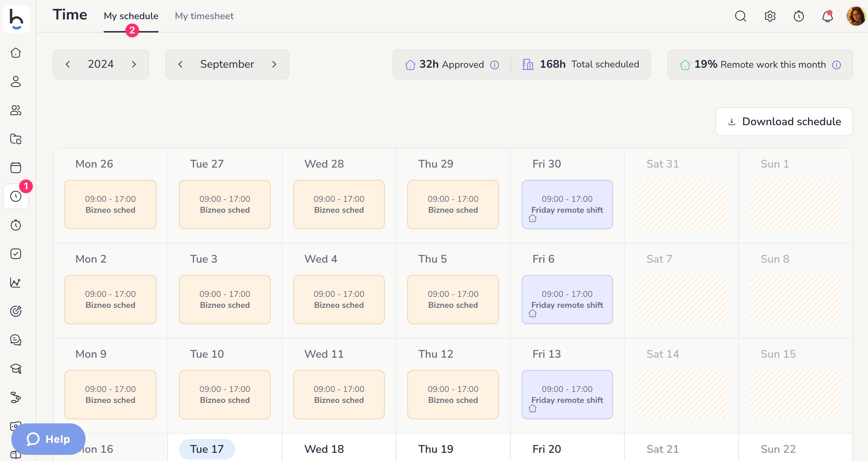This screenshot has width=868, height=461.
Task: Click the timer icon in the header
Action: pos(799,16)
